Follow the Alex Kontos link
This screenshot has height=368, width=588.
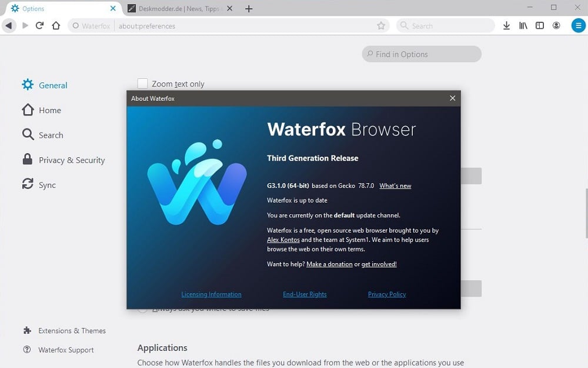283,240
